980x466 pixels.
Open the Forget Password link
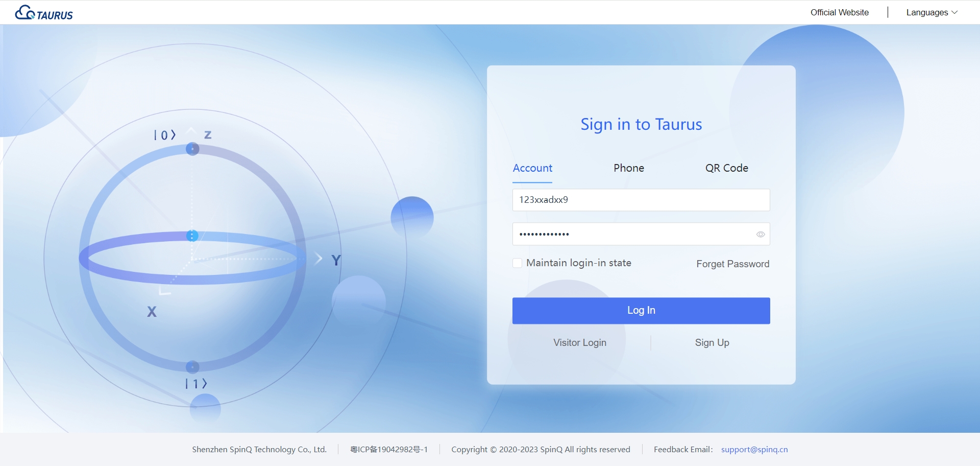[732, 264]
